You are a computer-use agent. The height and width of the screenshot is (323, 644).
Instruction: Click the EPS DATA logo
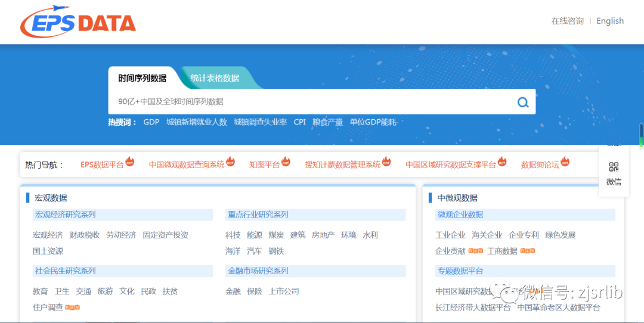click(78, 22)
